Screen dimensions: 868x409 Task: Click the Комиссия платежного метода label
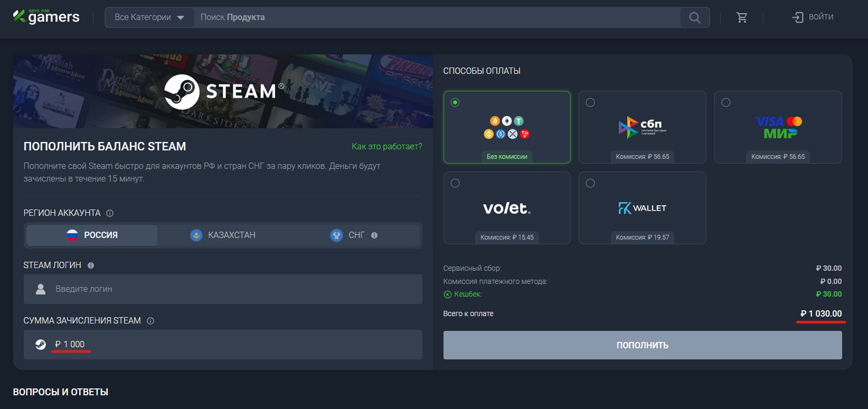495,282
